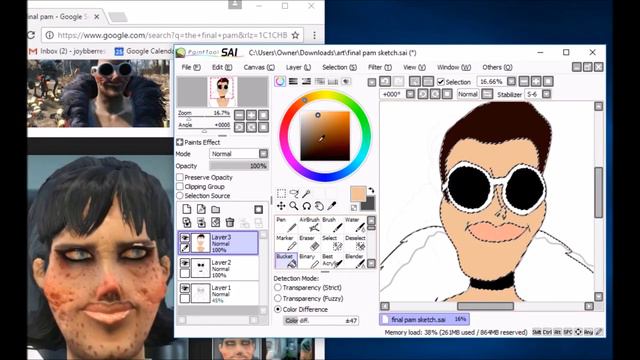The height and width of the screenshot is (360, 640).
Task: Activate the hand pan tool
Action: (319, 206)
